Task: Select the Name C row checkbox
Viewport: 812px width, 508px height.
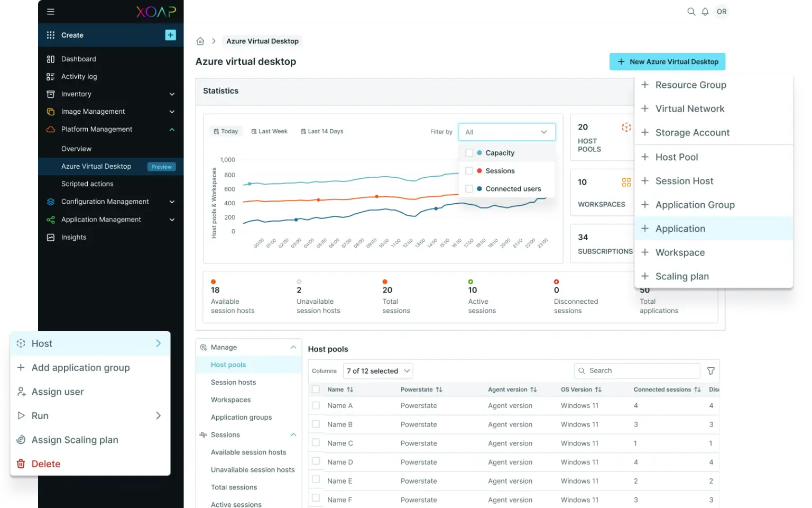Action: pos(316,442)
